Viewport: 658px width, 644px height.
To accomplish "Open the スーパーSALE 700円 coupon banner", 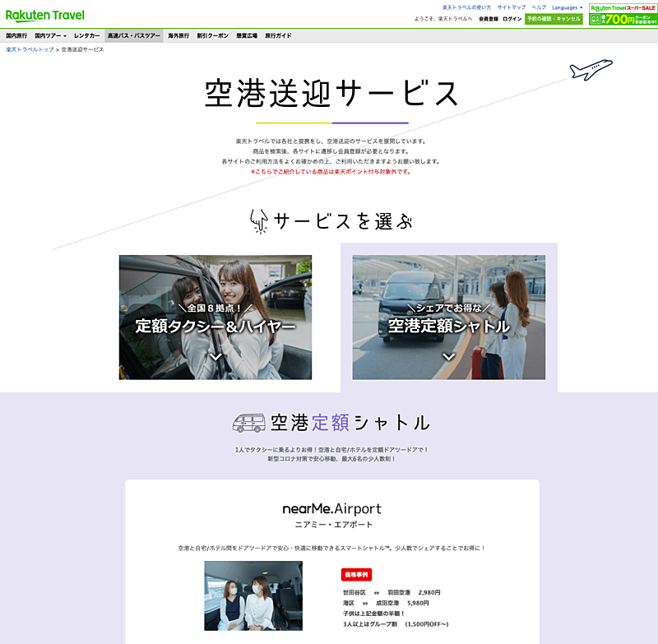I will pos(623,15).
